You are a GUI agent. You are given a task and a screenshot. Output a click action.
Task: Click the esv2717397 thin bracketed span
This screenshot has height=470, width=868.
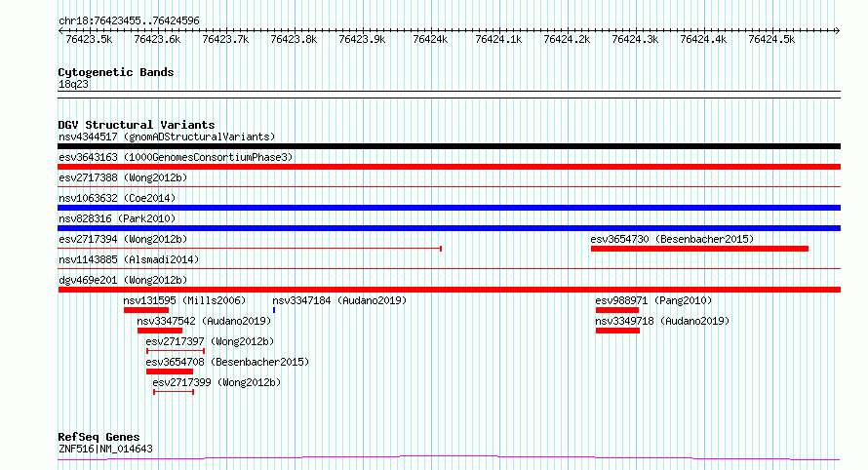click(x=176, y=351)
